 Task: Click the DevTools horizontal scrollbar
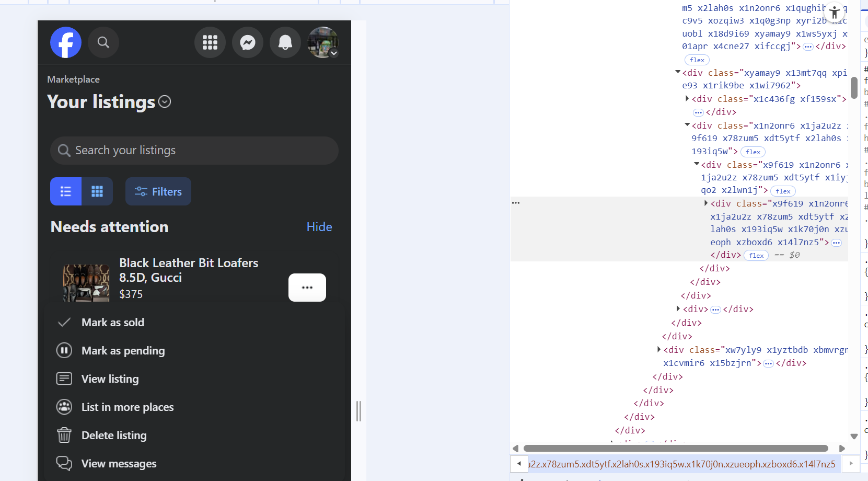(675, 449)
